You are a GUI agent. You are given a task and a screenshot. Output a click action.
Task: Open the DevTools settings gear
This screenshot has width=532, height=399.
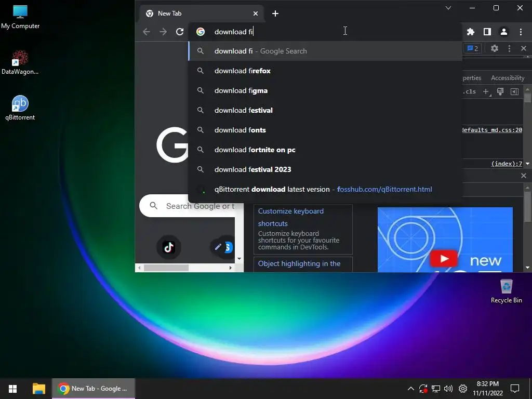pos(495,48)
